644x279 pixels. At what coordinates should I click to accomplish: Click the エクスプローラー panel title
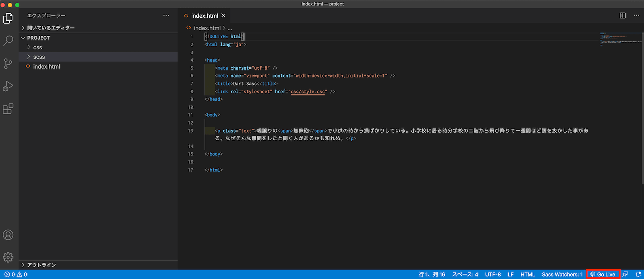(x=46, y=16)
